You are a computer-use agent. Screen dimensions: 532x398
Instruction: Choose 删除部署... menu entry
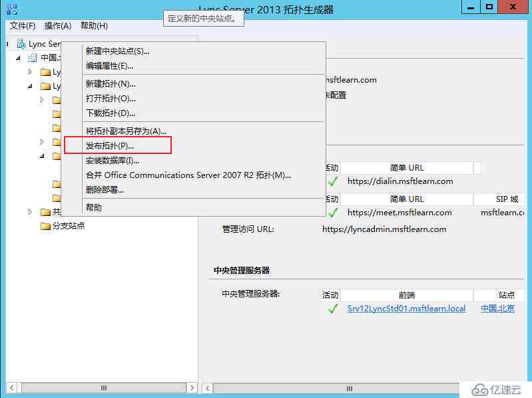click(x=105, y=190)
